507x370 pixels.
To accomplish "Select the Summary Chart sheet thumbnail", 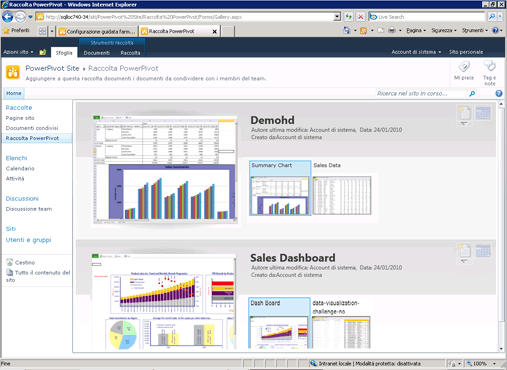I will [280, 188].
